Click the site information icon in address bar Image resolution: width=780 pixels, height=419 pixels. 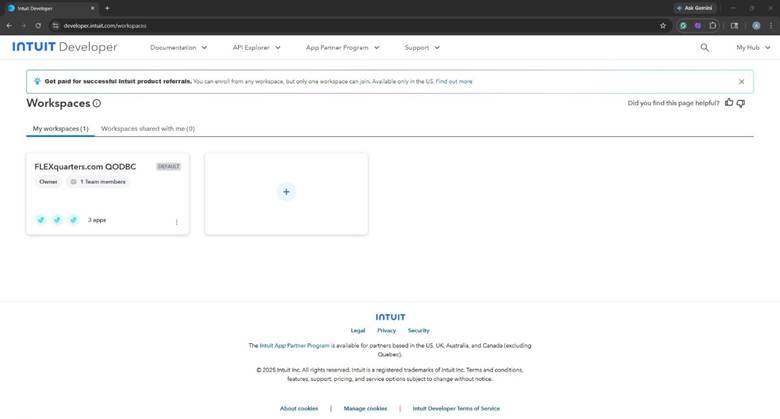pyautogui.click(x=55, y=25)
